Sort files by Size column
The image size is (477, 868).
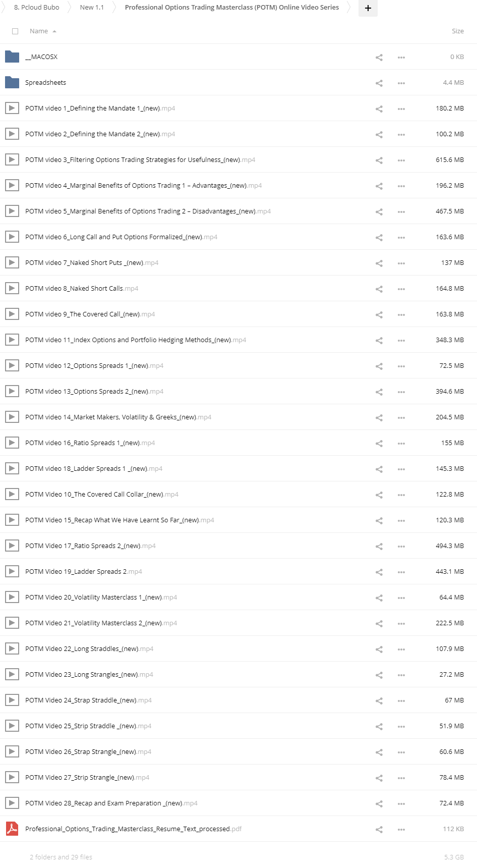457,31
